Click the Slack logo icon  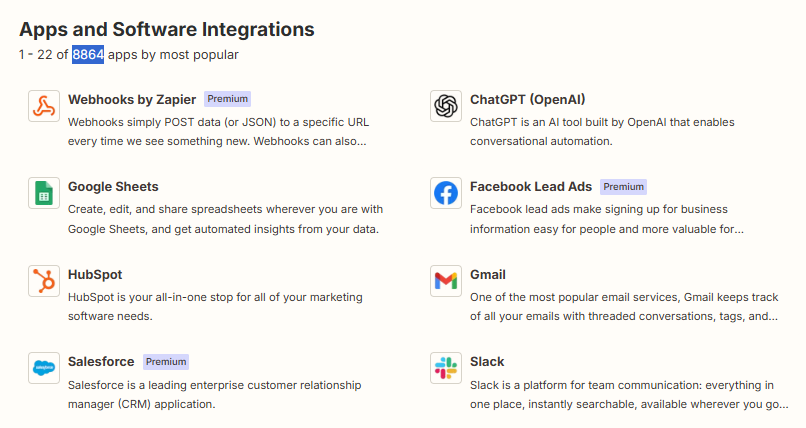(x=446, y=368)
